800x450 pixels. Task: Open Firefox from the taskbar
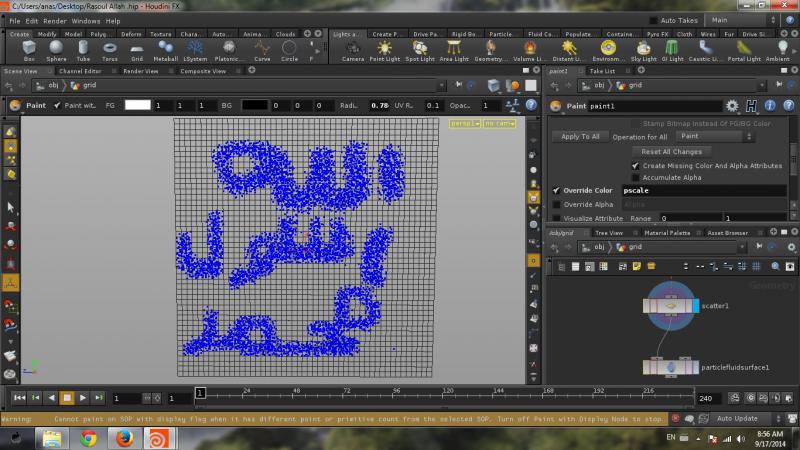[124, 439]
